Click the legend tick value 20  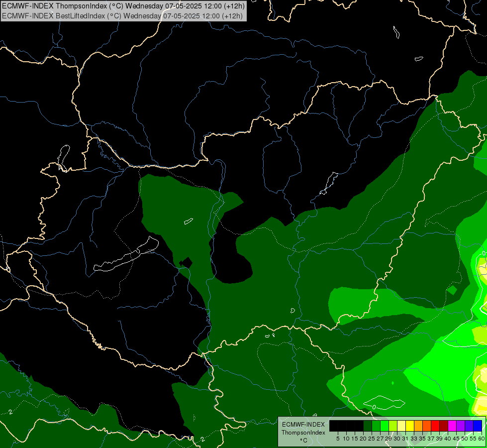pos(363,439)
